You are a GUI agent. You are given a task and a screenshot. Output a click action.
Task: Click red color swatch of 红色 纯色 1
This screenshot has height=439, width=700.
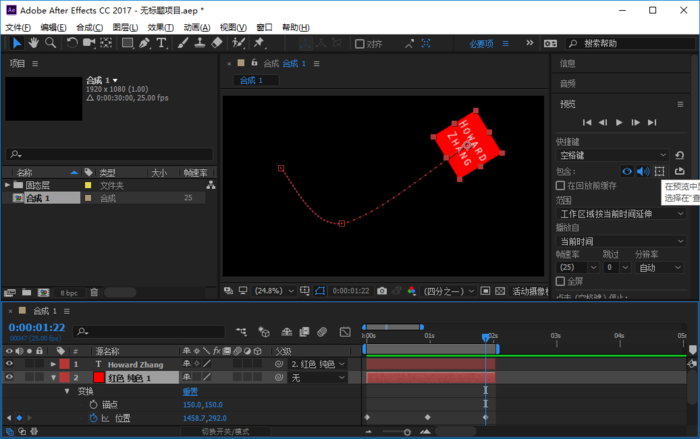[x=99, y=377]
